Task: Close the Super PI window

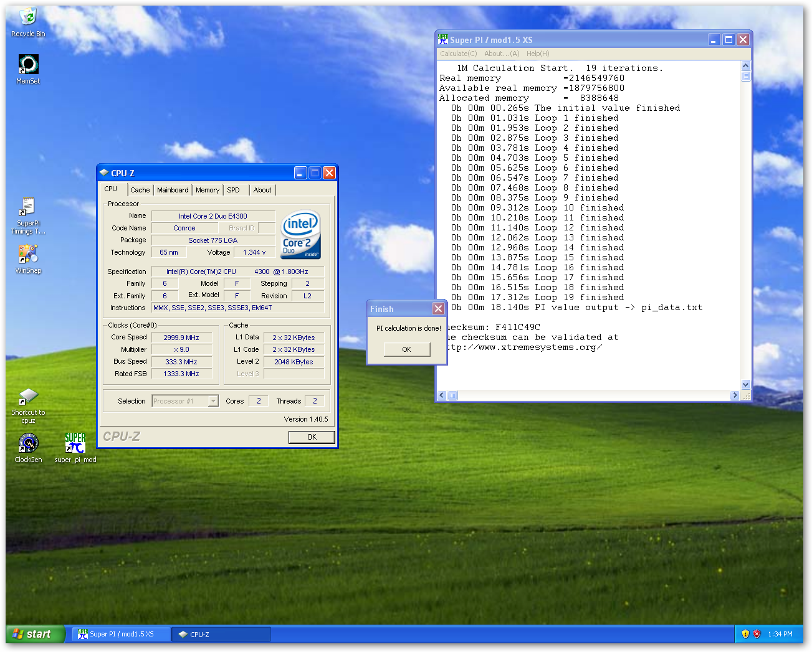Action: click(x=743, y=40)
